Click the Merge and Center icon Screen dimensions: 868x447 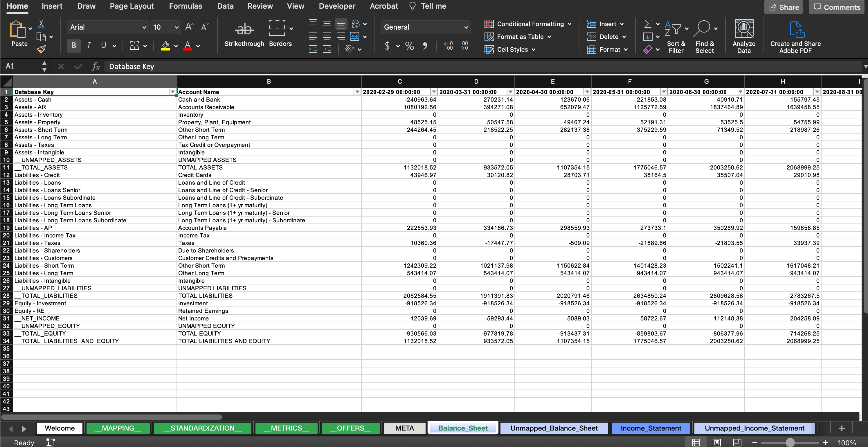click(355, 36)
